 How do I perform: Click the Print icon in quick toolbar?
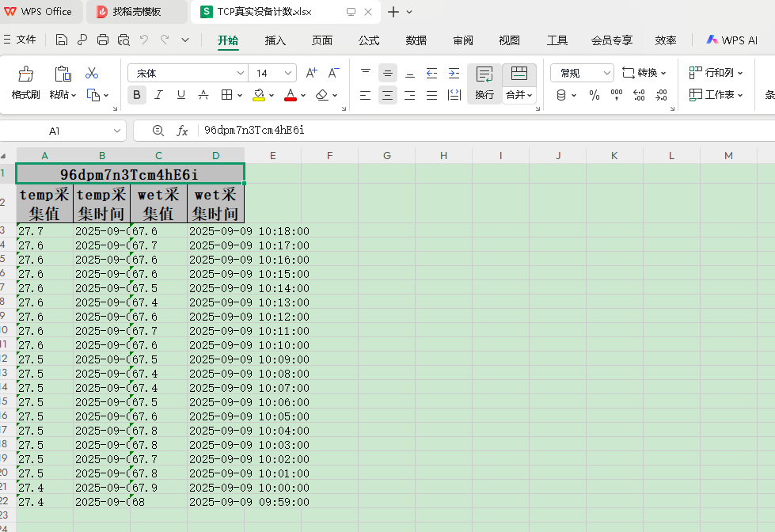click(x=103, y=40)
